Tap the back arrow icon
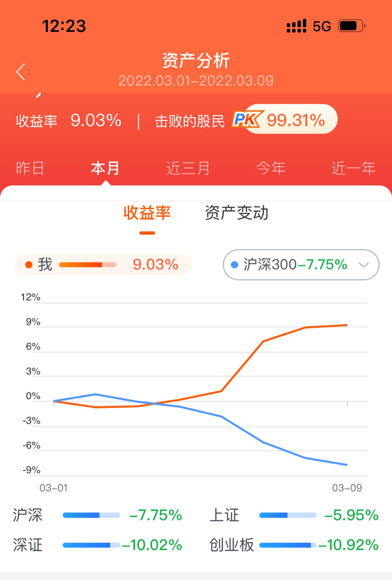 coord(21,72)
